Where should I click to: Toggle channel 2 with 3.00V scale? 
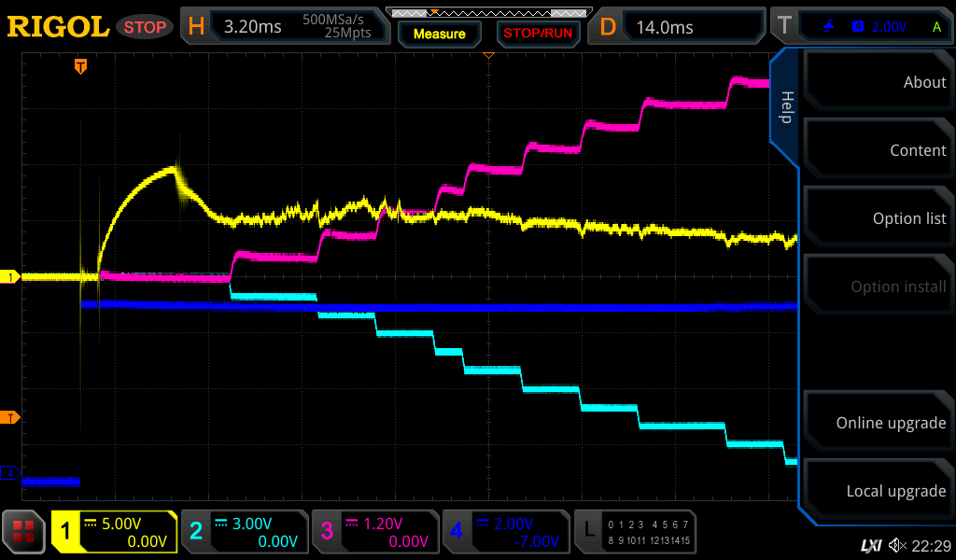[245, 532]
